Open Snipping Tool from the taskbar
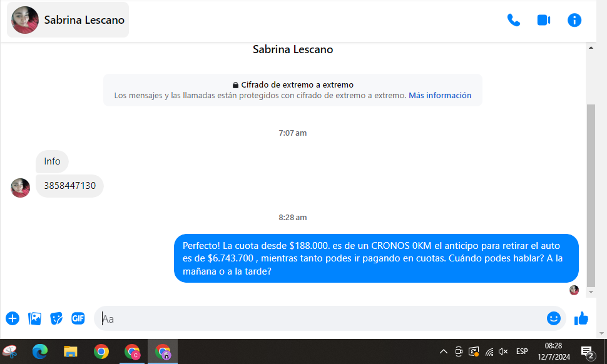The image size is (607, 364). 10,351
